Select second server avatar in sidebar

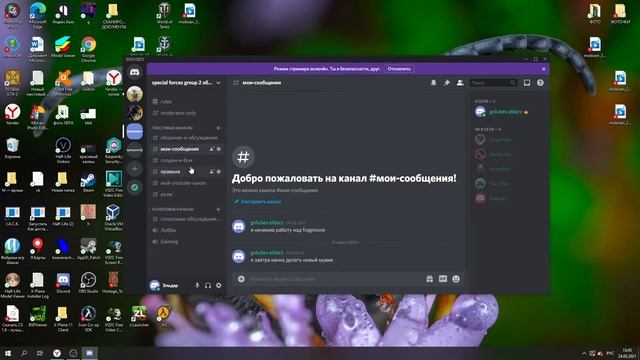pos(135,113)
